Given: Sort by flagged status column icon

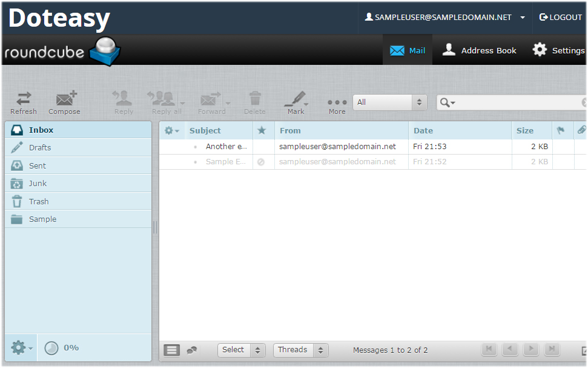Looking at the screenshot, I should point(561,131).
